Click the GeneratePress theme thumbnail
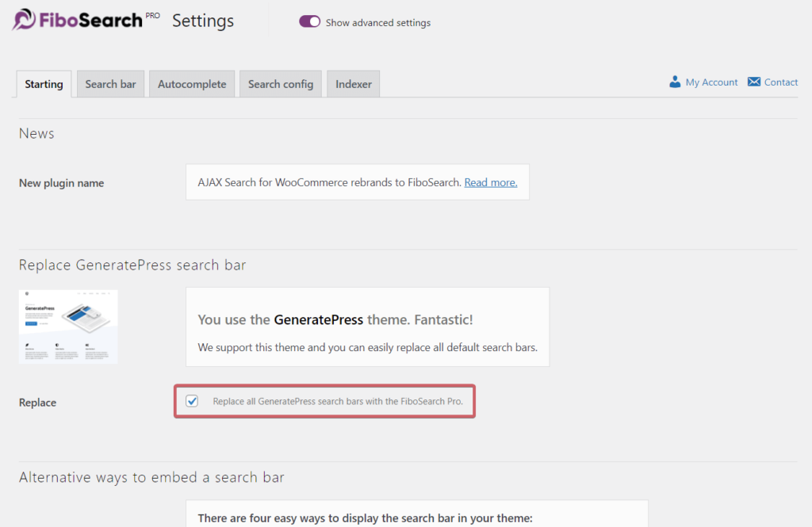 (68, 327)
